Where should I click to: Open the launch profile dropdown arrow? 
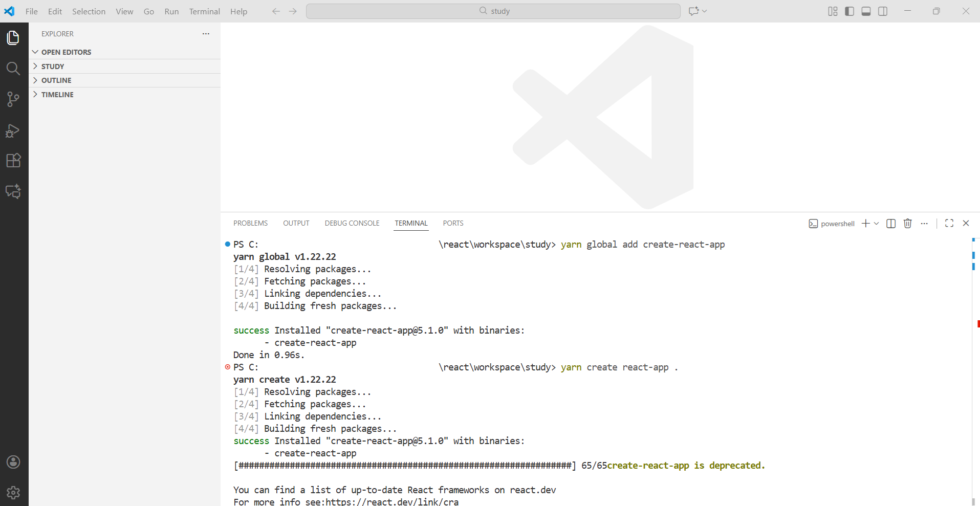(877, 223)
